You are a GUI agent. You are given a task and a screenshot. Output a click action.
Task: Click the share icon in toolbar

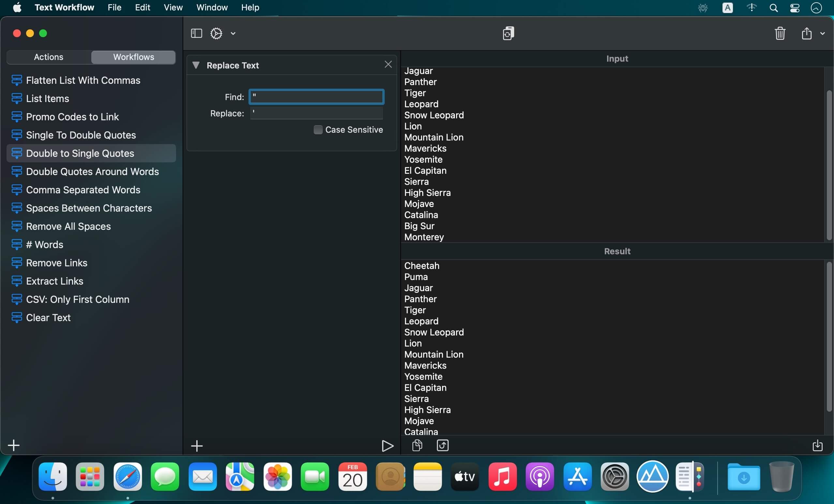click(x=806, y=33)
